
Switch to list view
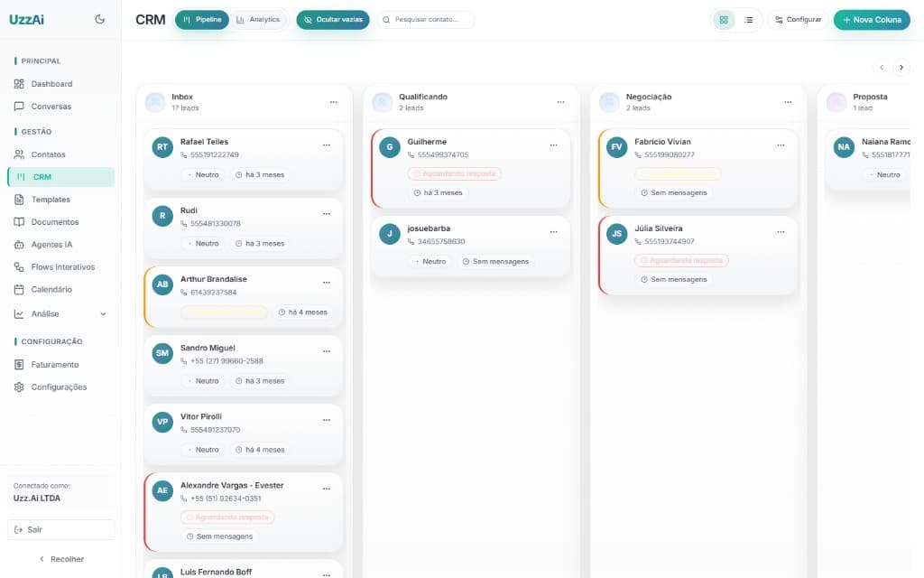[748, 20]
